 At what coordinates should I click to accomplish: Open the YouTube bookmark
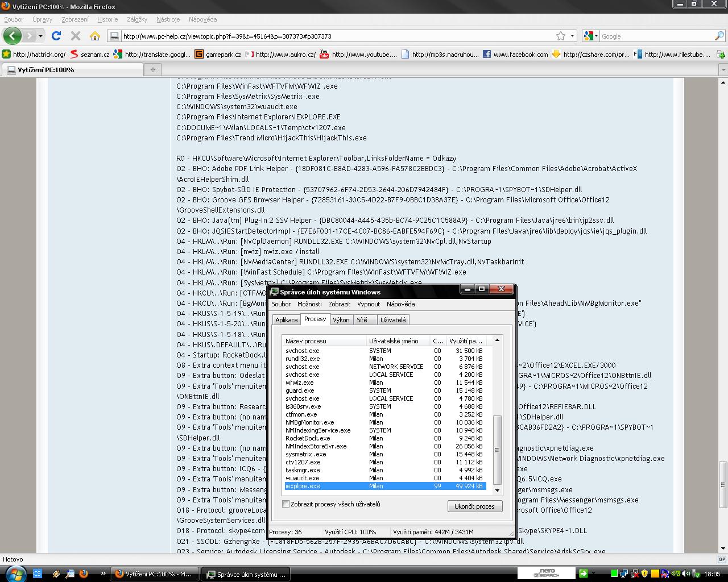(358, 55)
